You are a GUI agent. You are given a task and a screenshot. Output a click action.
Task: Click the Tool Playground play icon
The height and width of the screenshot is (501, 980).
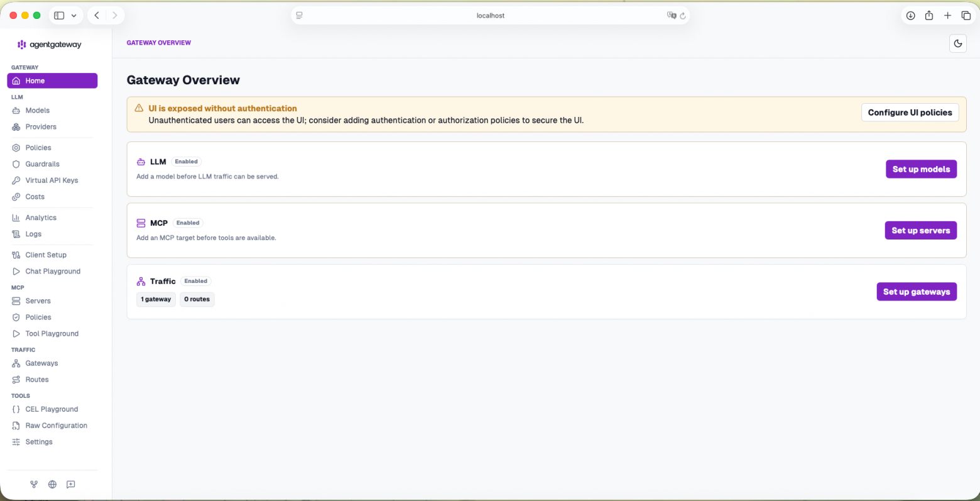16,333
